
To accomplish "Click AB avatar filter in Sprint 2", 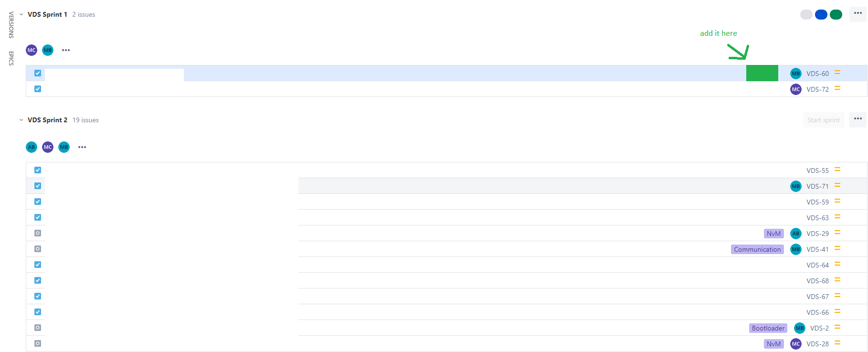I will point(32,147).
